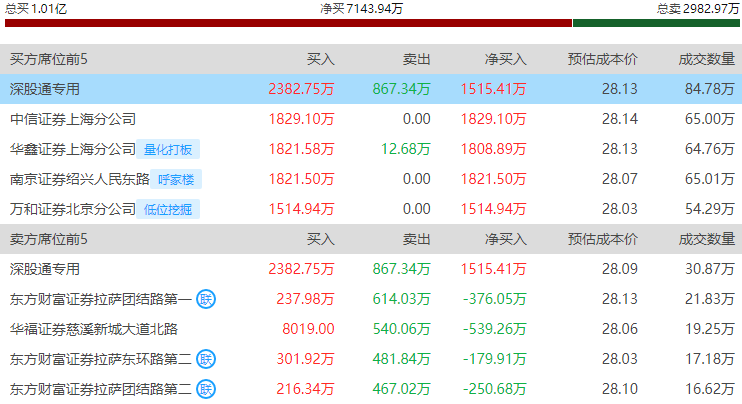Open the 呼家楼 tag
Viewport: 742px width, 404px height.
(x=179, y=180)
